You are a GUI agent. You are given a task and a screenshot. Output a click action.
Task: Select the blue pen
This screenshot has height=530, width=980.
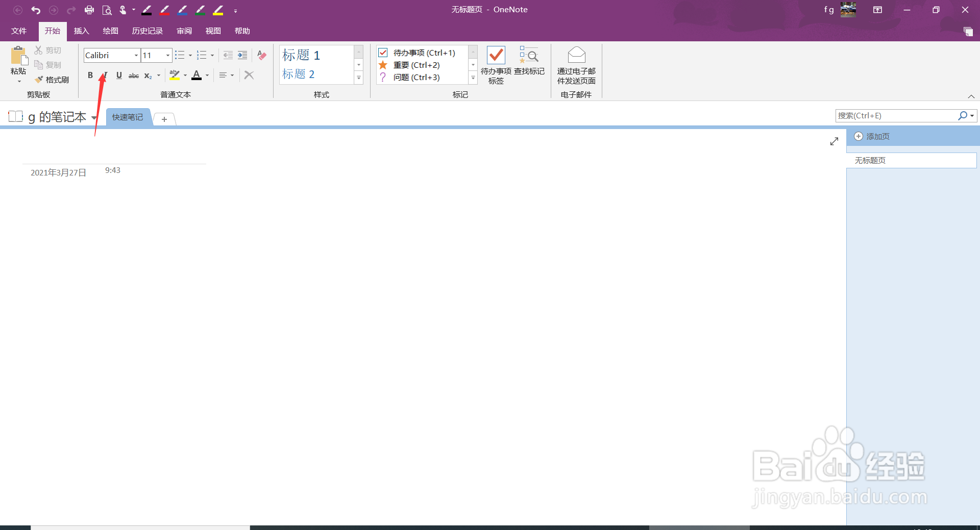click(x=183, y=10)
